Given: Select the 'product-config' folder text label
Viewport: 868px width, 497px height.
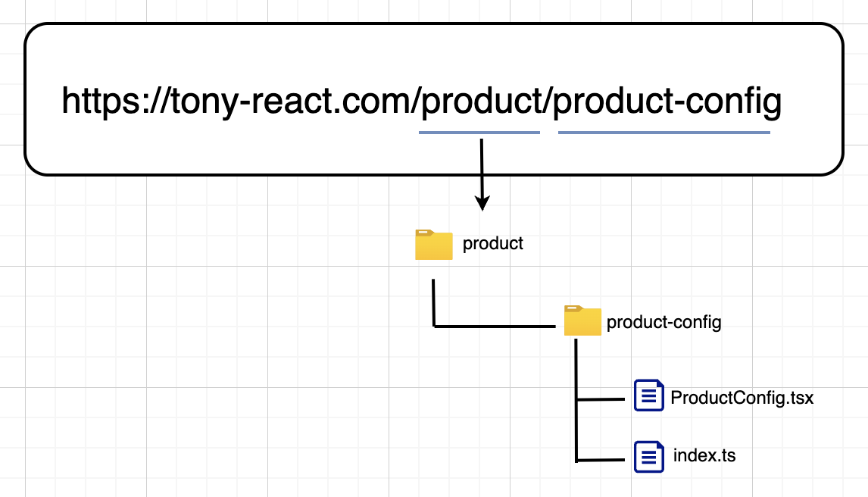Looking at the screenshot, I should pos(663,323).
